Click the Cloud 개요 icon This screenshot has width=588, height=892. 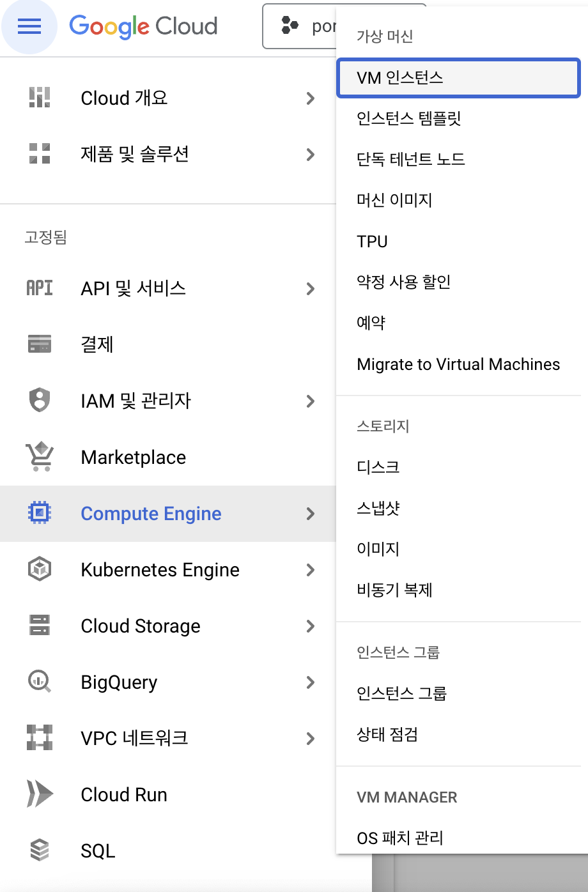[x=40, y=98]
